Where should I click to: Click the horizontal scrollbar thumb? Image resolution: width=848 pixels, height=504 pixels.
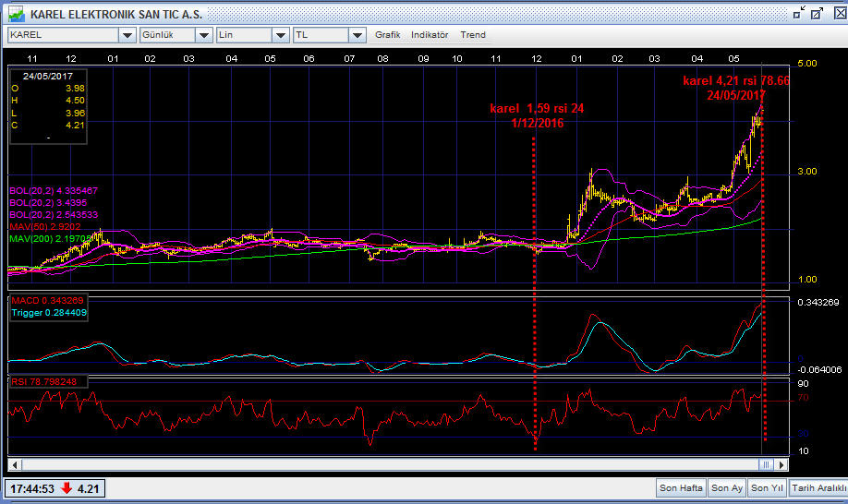pos(766,464)
